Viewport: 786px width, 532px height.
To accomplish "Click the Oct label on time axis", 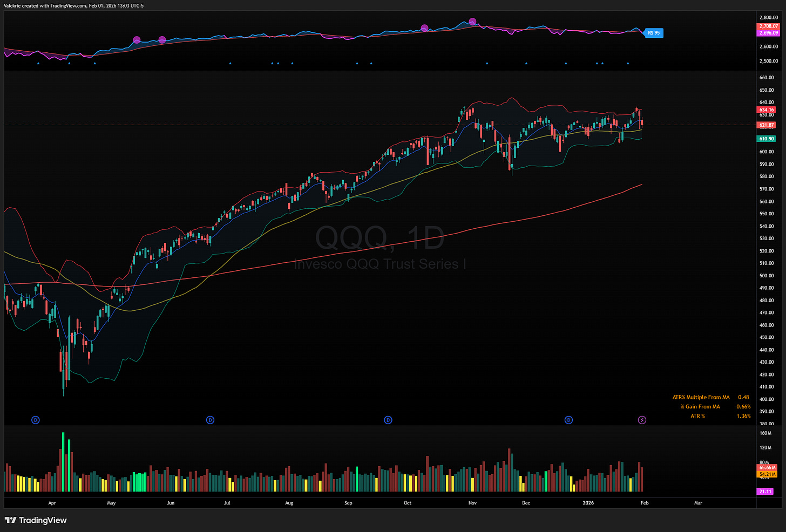I will click(x=408, y=503).
